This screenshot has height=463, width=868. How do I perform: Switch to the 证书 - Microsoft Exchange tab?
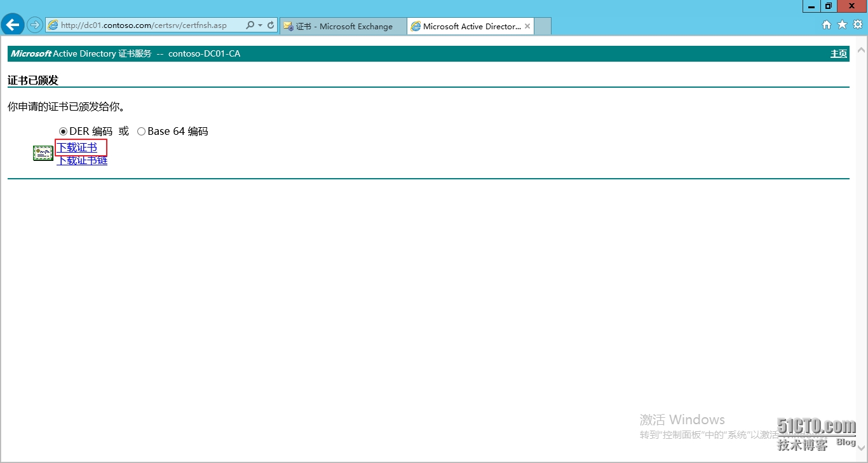[343, 26]
